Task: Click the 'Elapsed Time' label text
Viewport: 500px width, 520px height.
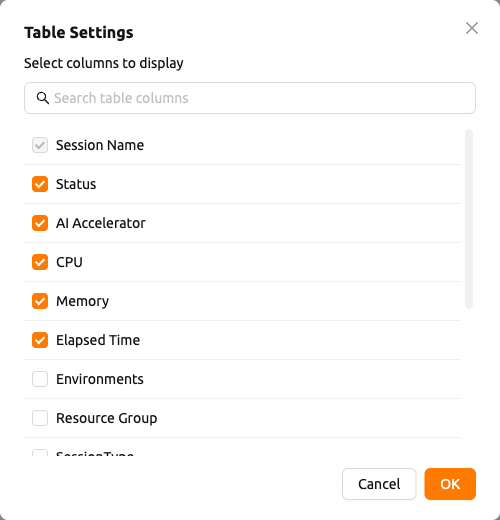Action: click(x=98, y=340)
